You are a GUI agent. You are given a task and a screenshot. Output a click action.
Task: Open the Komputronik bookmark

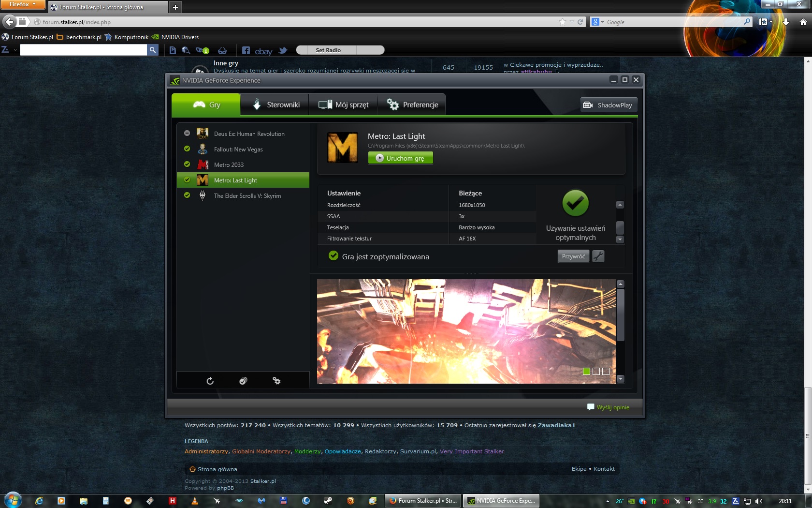coord(127,37)
